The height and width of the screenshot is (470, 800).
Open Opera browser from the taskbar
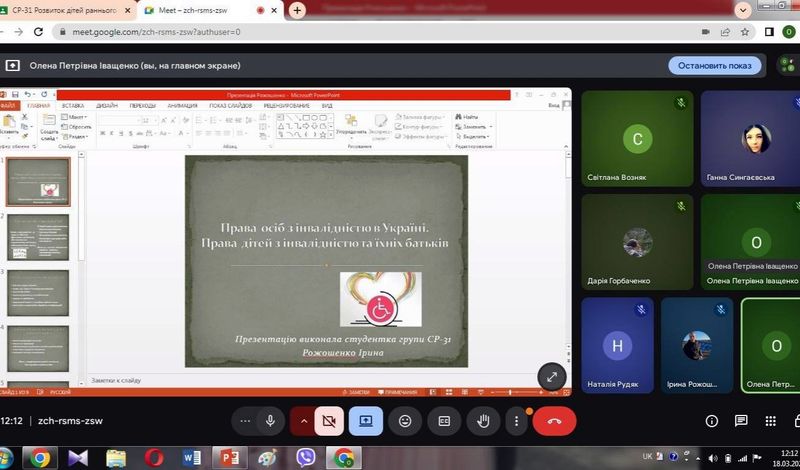[154, 458]
